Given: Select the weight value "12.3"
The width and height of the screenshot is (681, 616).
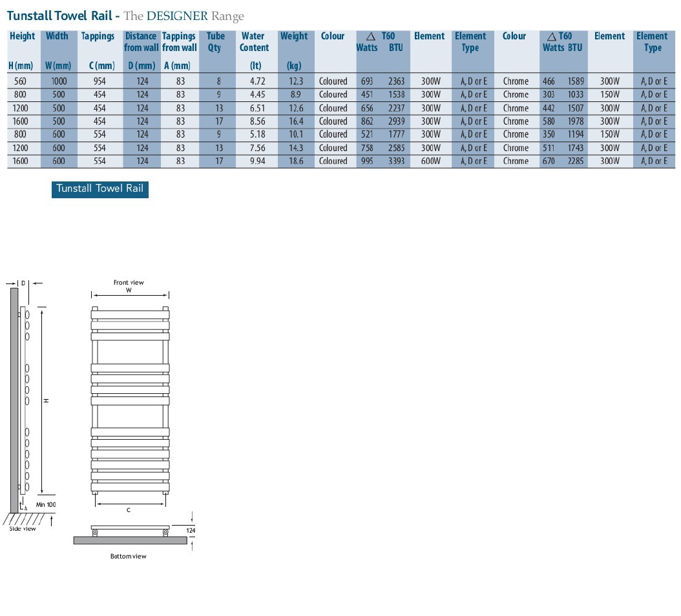Looking at the screenshot, I should coord(296,81).
